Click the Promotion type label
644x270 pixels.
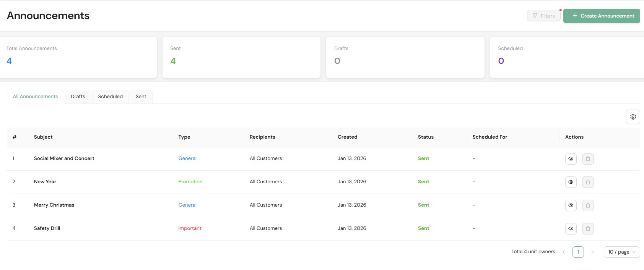190,182
